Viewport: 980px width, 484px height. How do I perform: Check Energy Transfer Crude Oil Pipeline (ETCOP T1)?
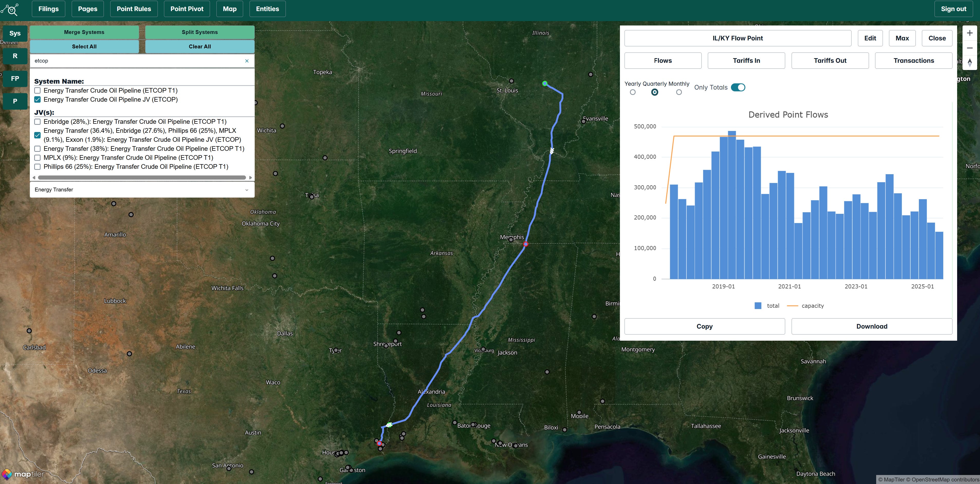(38, 91)
